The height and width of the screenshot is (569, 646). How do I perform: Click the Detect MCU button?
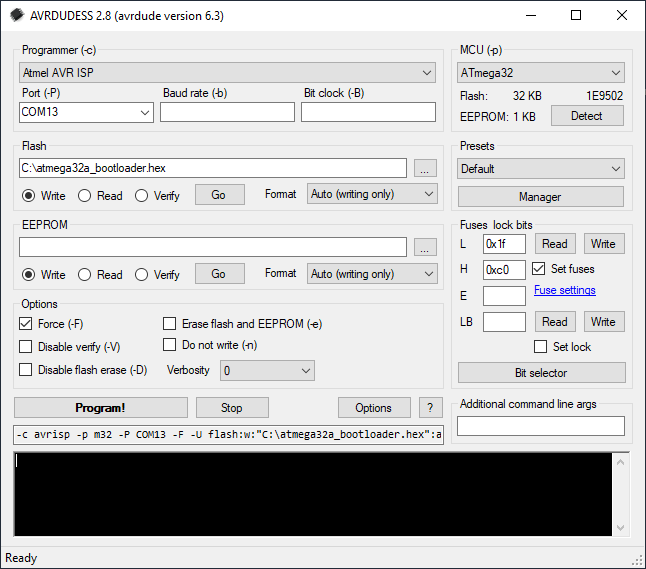pyautogui.click(x=587, y=116)
